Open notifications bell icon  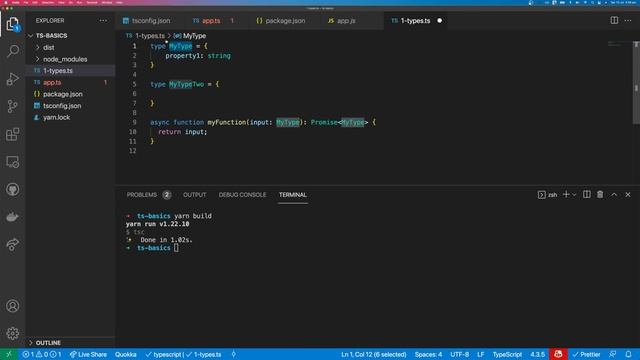tap(629, 354)
